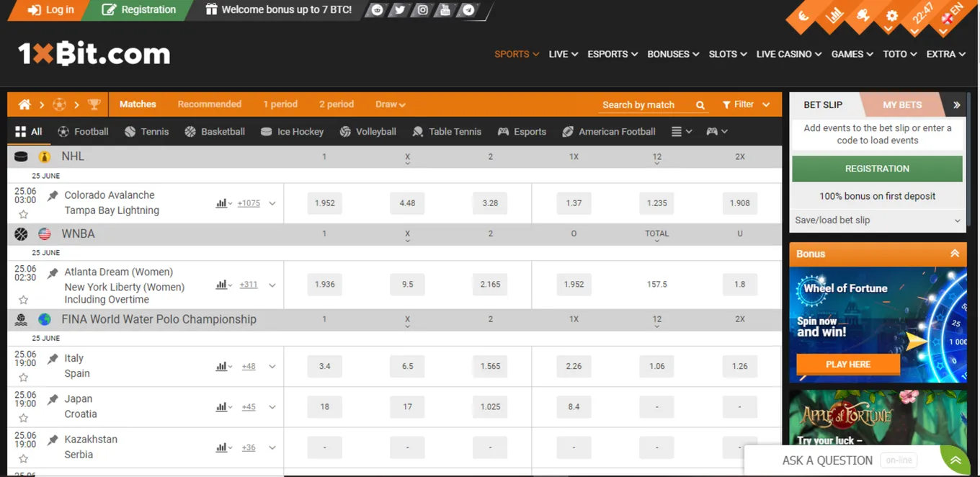Open the LIVE menu

coord(563,54)
